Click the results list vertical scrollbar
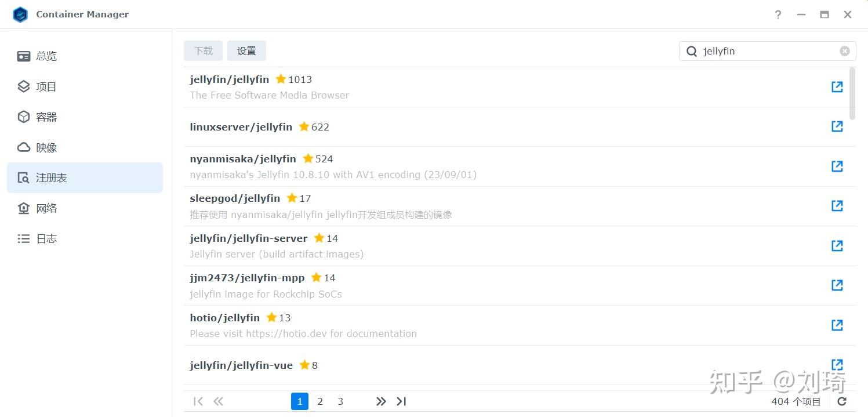 pos(852,94)
